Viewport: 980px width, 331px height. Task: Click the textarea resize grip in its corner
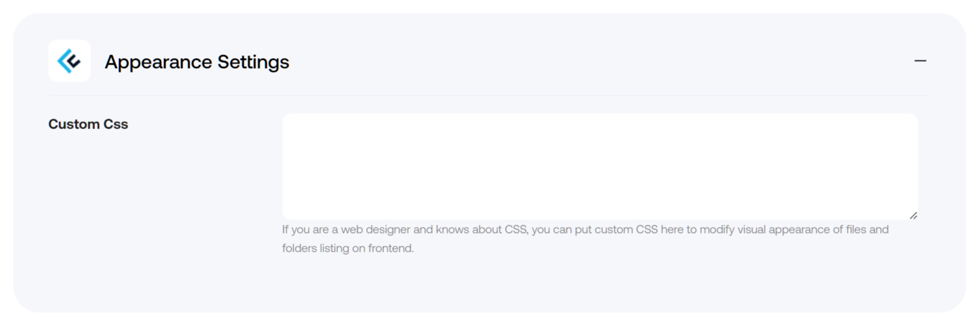point(913,215)
